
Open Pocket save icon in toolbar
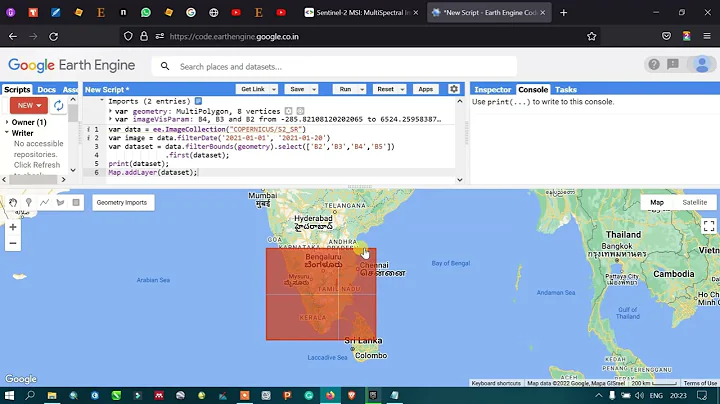tap(666, 36)
